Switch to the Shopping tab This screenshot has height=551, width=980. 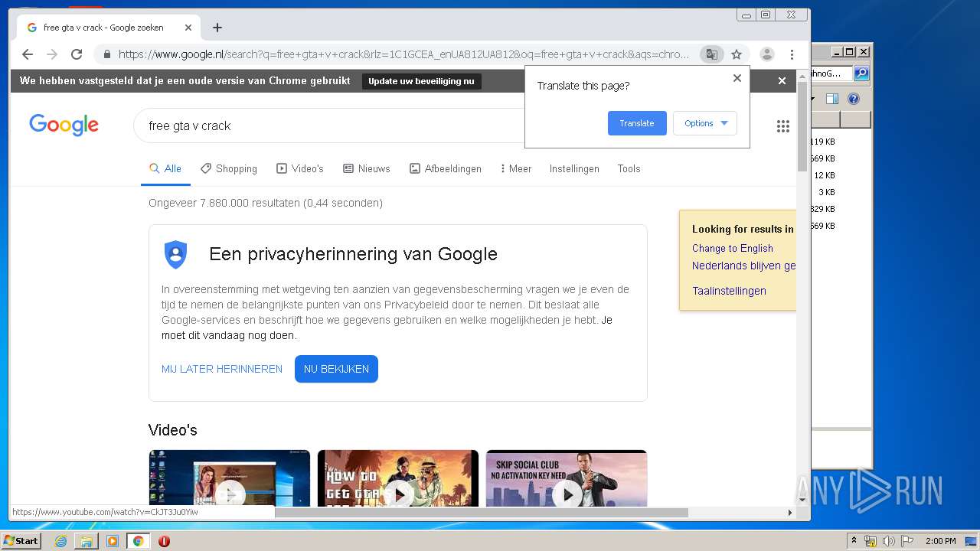point(229,168)
